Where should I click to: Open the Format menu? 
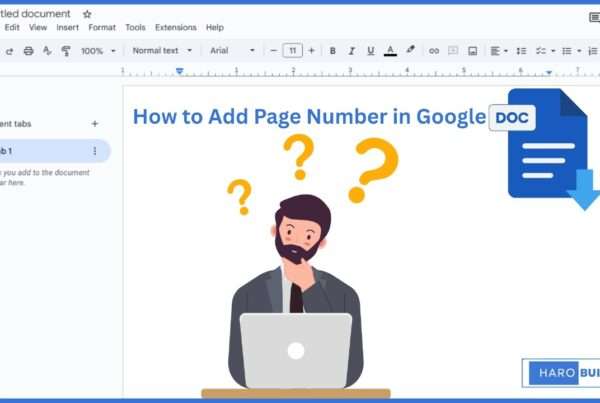click(x=102, y=28)
